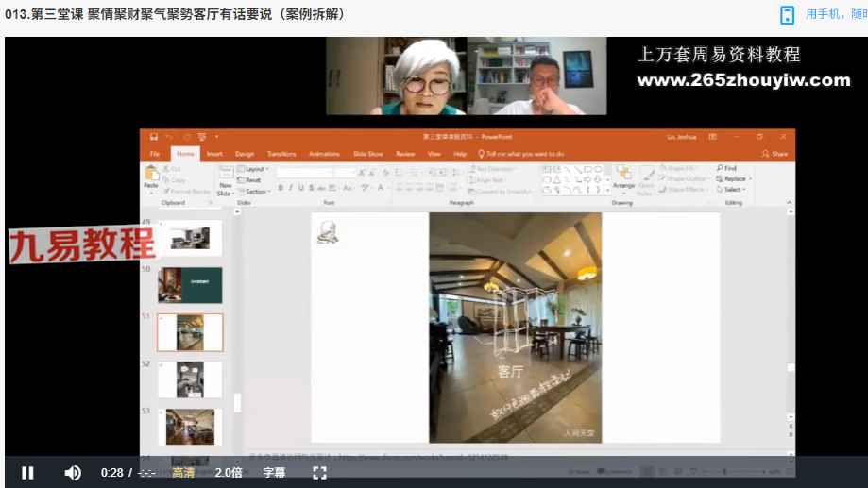Click the Reset slide button
This screenshot has width=868, height=488.
coord(249,180)
